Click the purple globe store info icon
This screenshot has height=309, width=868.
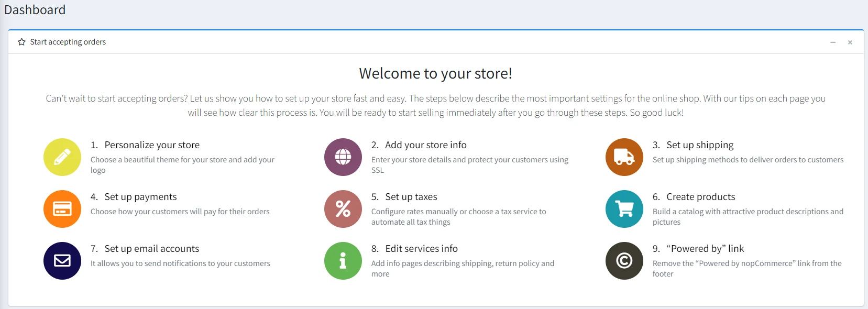[x=343, y=157]
